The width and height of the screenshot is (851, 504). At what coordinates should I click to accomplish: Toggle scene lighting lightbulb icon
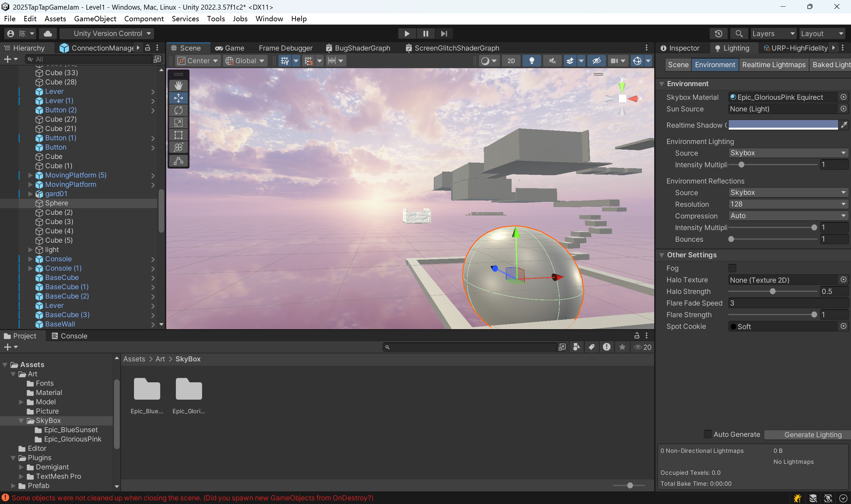pyautogui.click(x=532, y=61)
